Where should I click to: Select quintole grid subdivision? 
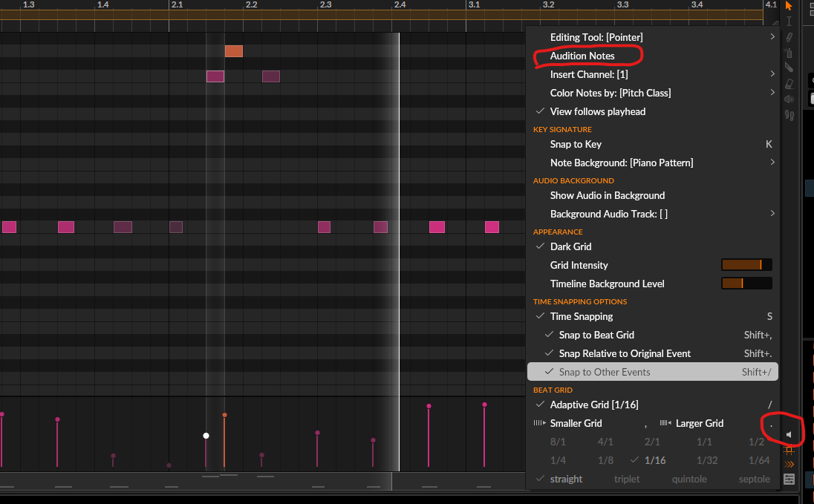pos(689,479)
